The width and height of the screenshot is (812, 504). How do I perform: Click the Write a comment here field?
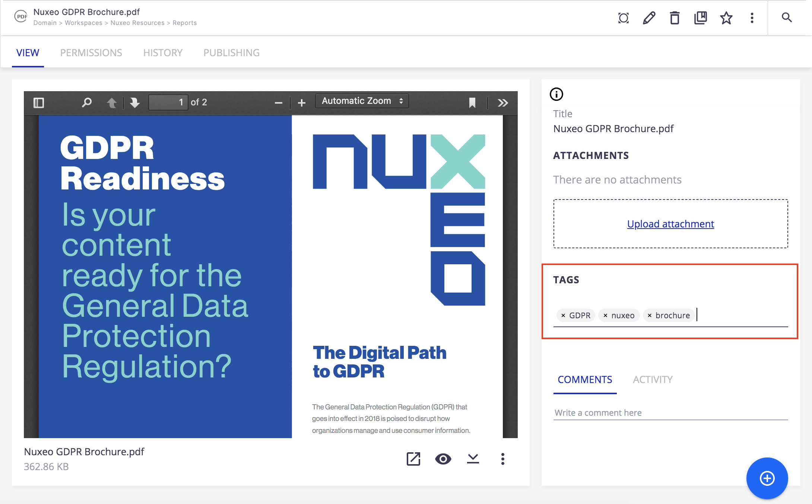(670, 413)
